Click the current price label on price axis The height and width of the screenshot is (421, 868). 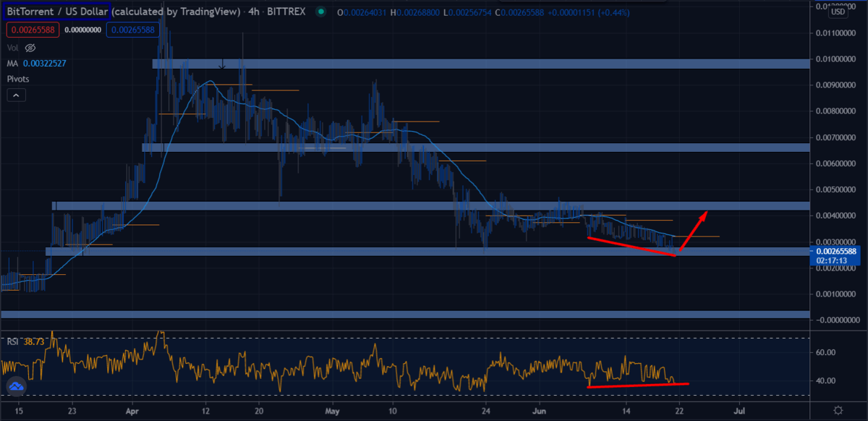(836, 251)
